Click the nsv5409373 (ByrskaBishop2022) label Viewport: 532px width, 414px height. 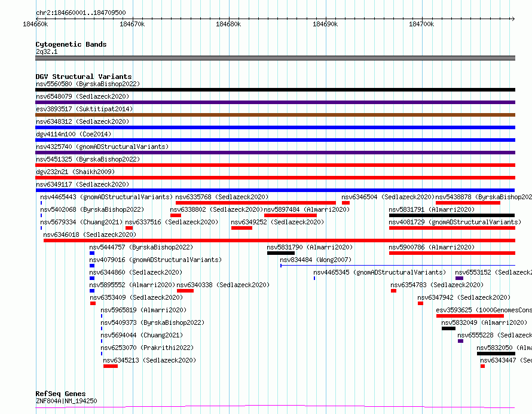click(x=152, y=322)
